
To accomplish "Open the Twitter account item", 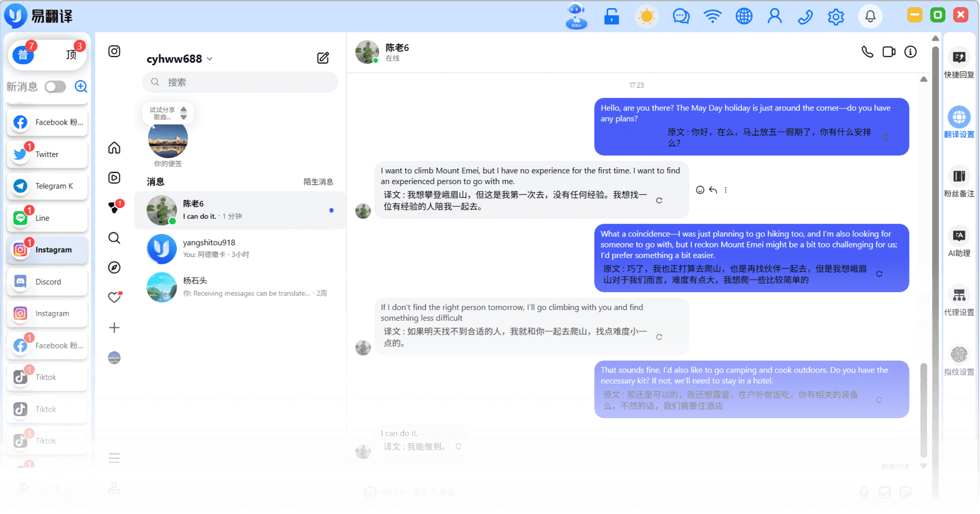I will [47, 155].
